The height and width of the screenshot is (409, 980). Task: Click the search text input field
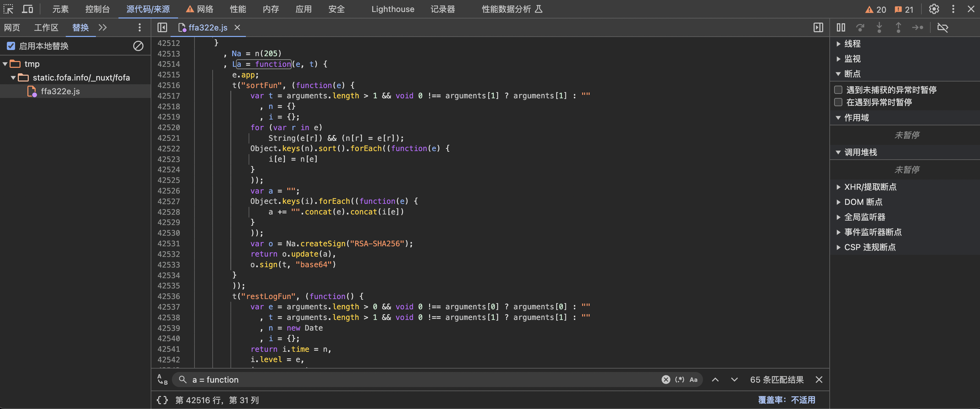[418, 379]
